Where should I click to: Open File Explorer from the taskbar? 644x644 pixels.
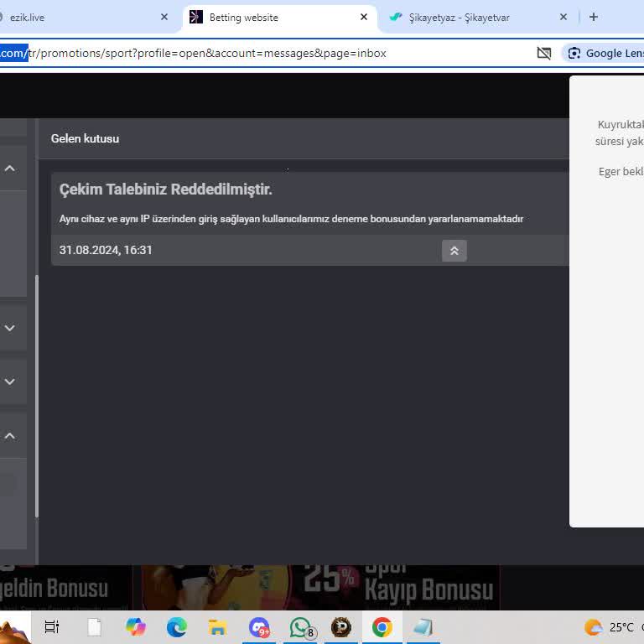pyautogui.click(x=218, y=627)
